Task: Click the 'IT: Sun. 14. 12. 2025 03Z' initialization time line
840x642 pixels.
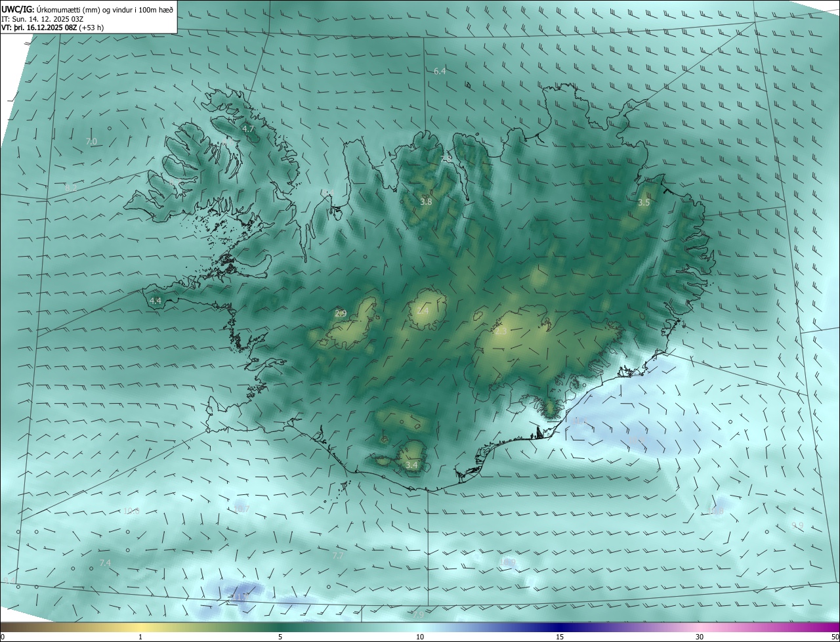Action: point(43,18)
